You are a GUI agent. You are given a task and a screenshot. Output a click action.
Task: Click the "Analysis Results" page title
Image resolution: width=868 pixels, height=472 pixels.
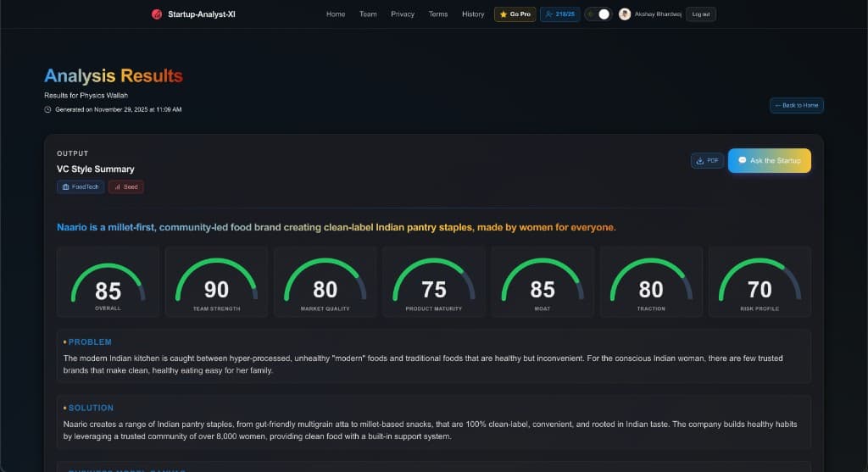[x=114, y=75]
